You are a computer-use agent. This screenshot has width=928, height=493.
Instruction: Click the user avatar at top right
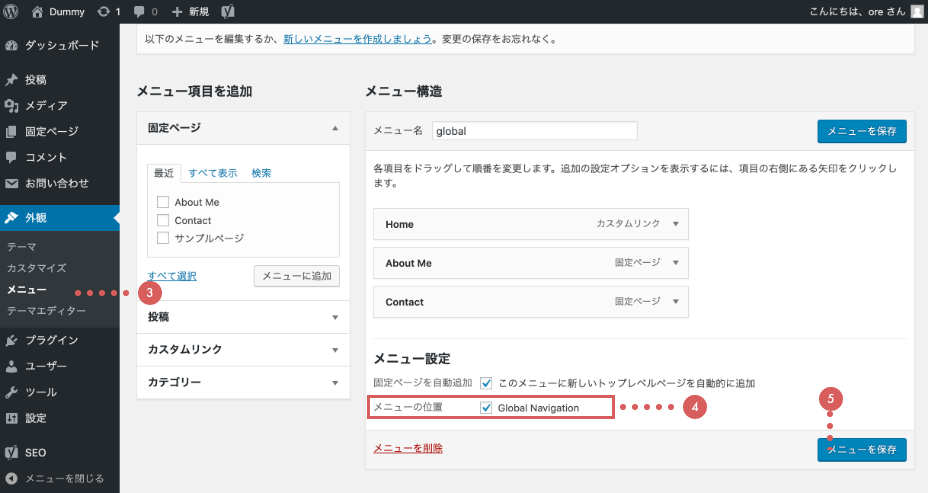pos(916,12)
